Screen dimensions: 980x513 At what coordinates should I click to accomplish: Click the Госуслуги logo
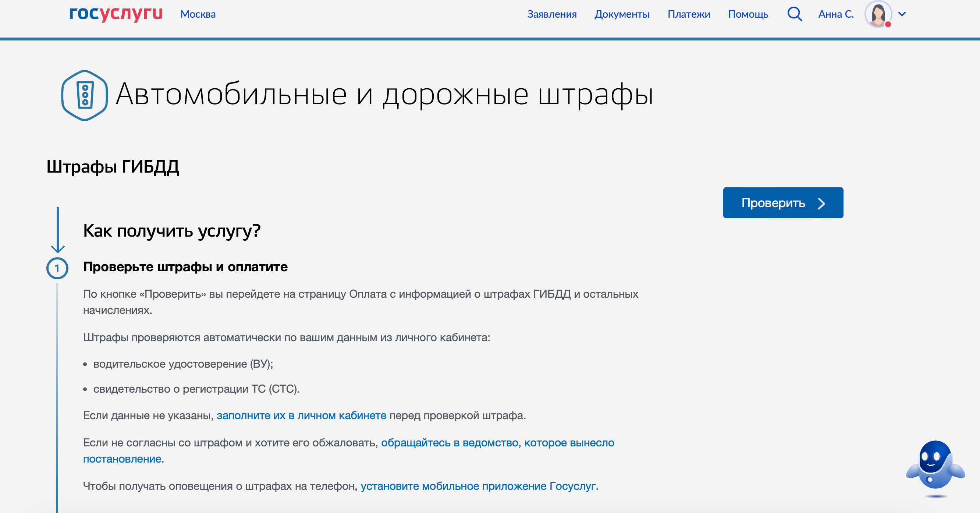(x=116, y=14)
